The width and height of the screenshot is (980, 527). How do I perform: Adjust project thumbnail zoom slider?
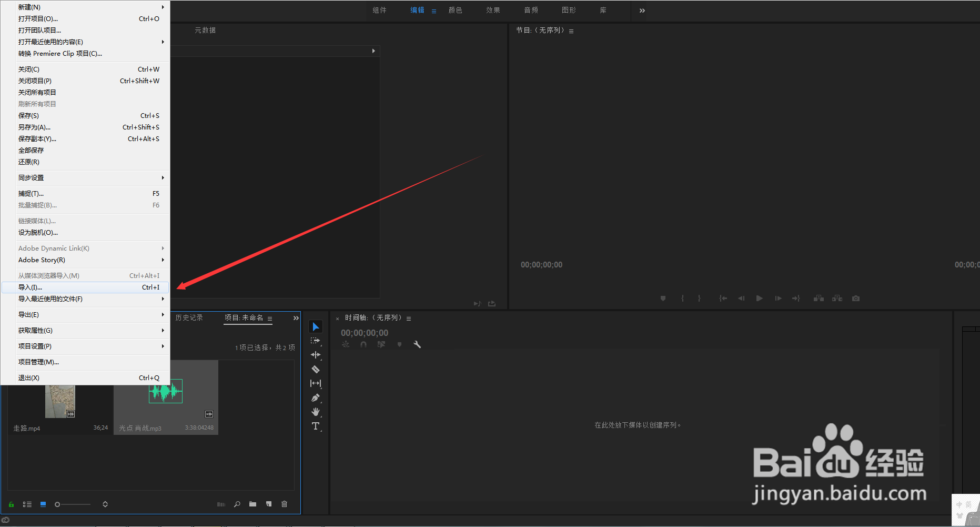pos(73,504)
